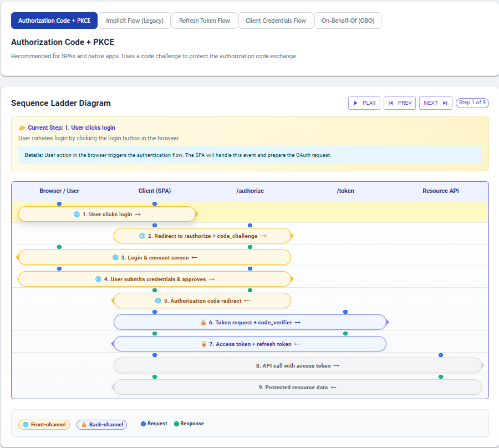
Task: Select the API call with access token arrow
Action: [298, 365]
